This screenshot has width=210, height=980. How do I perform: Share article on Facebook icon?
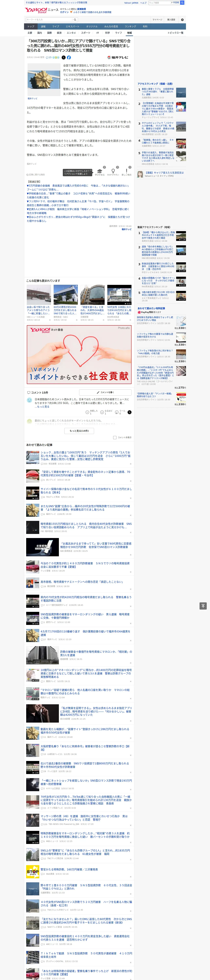tap(69, 57)
